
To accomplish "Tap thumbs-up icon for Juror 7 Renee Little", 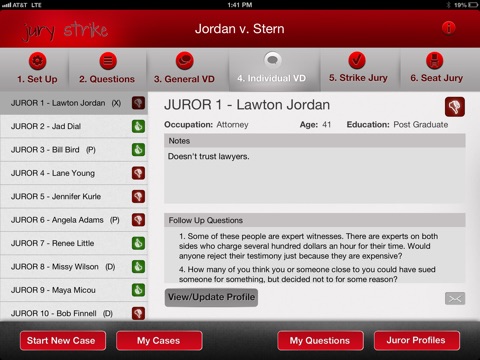I will pyautogui.click(x=138, y=243).
